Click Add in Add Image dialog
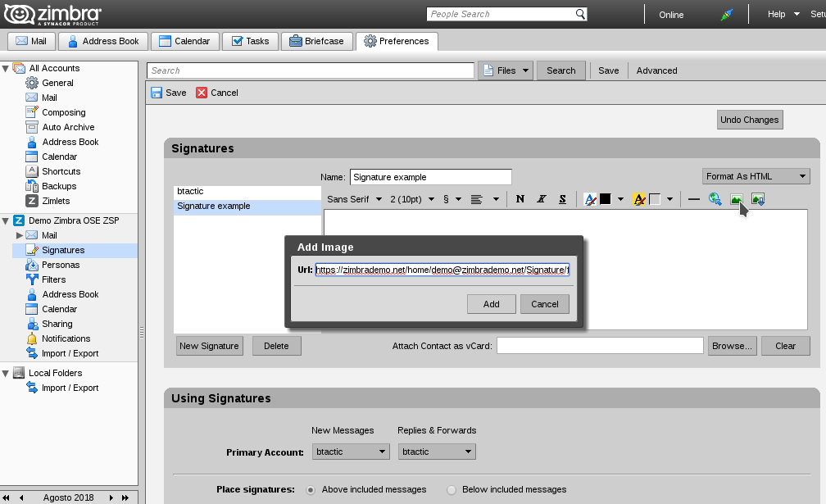This screenshot has width=826, height=504. click(x=491, y=304)
